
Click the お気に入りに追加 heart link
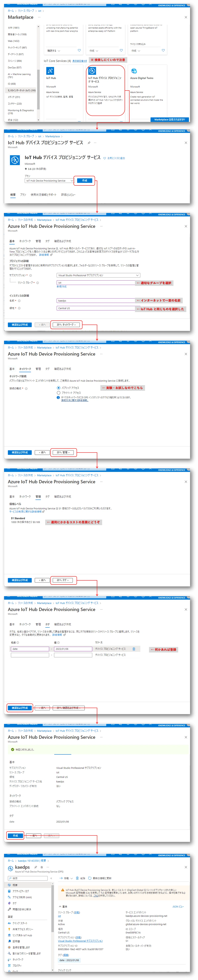[114, 158]
